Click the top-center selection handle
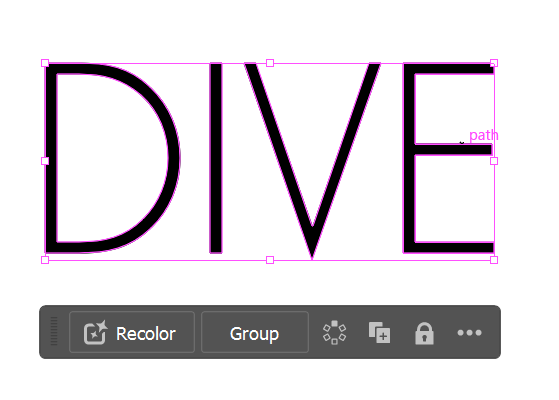Viewport: 559px width, 400px height. click(x=270, y=63)
